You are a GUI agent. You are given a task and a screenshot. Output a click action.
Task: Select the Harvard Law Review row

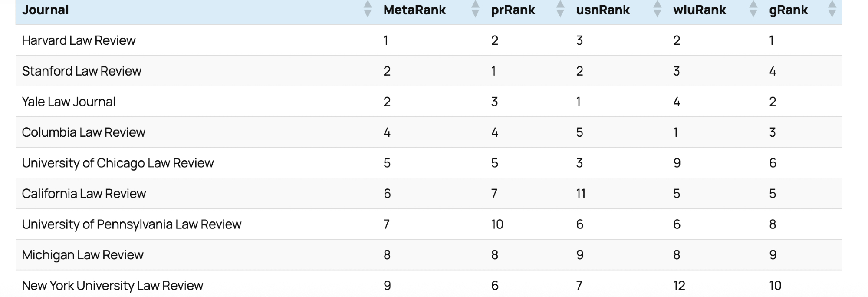pos(79,40)
